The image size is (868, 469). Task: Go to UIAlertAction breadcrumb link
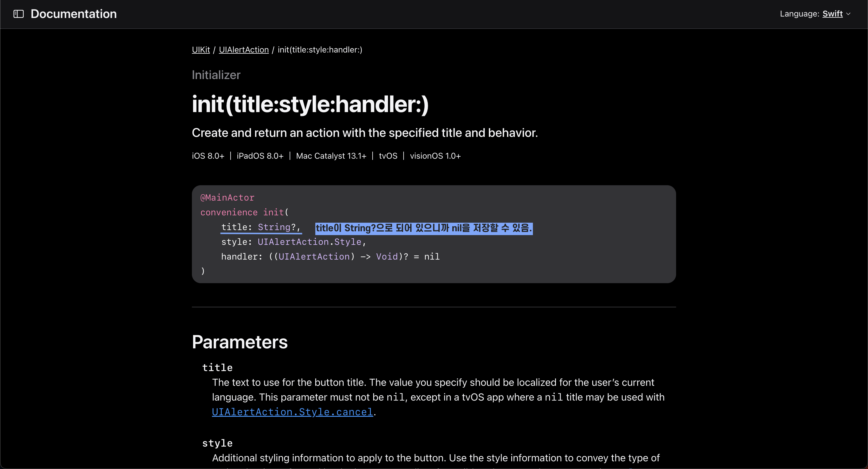(244, 50)
